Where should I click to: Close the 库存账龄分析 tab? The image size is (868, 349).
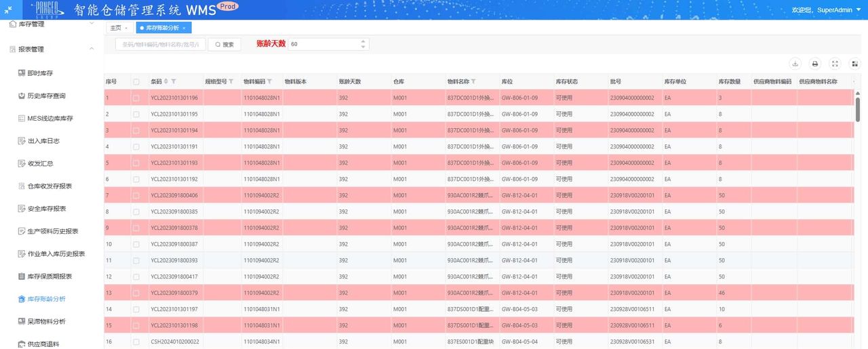click(x=184, y=28)
